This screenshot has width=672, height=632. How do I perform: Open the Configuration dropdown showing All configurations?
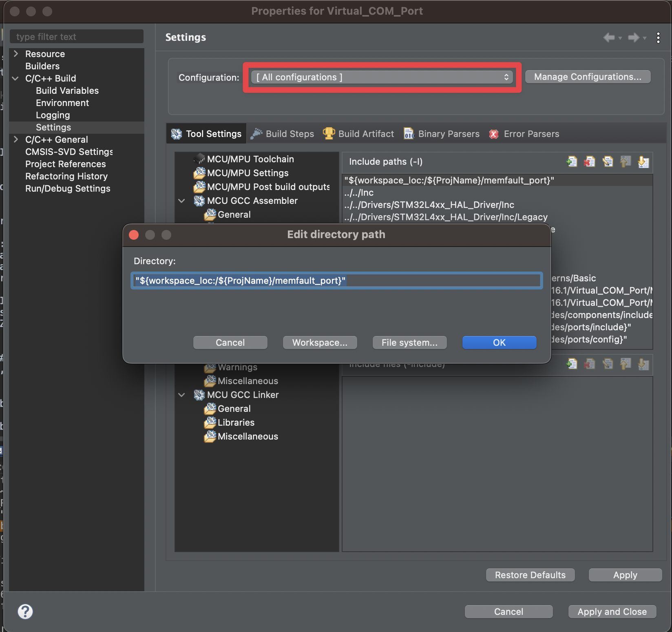pos(382,77)
